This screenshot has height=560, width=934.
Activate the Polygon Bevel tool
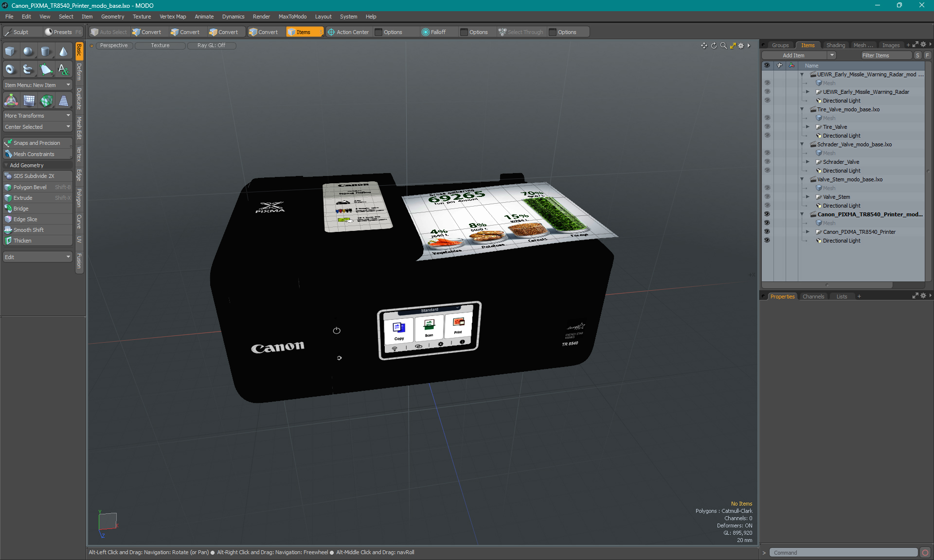pos(37,187)
